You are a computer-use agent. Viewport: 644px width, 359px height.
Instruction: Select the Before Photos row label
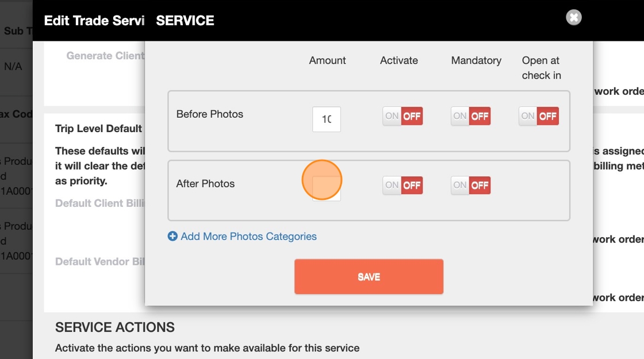[x=210, y=114]
